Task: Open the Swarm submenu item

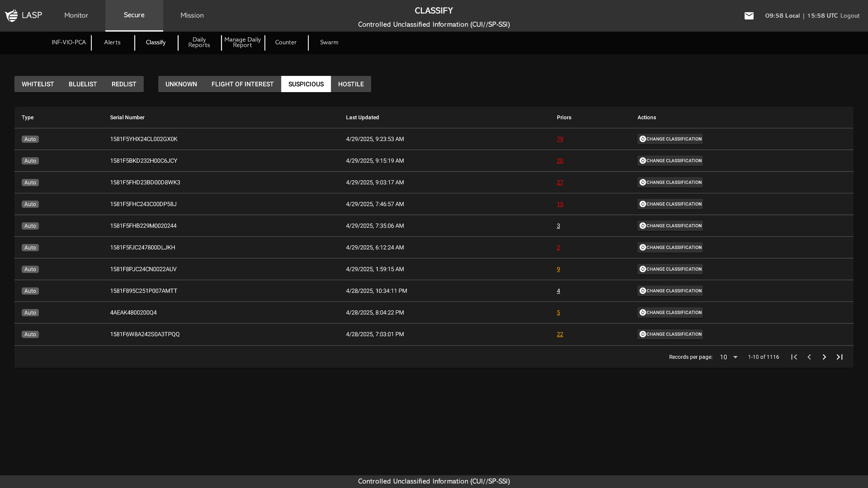Action: (329, 42)
